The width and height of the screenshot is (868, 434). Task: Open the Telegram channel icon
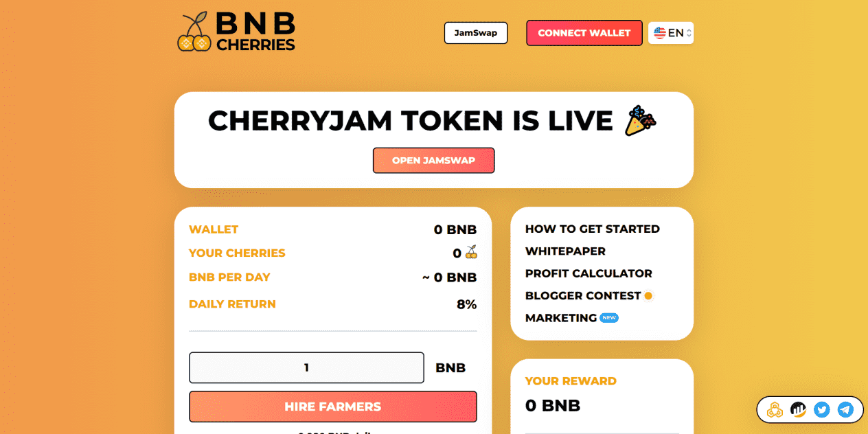coord(845,410)
